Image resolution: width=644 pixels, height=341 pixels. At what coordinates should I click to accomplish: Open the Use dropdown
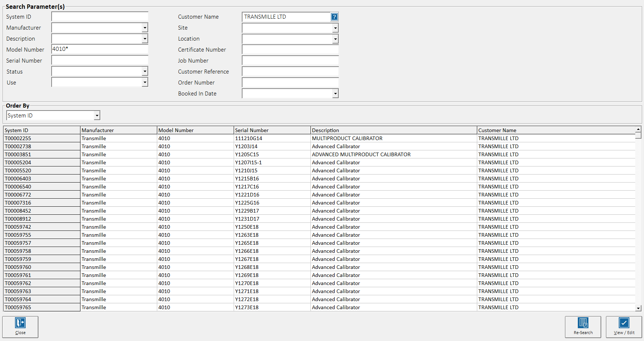pos(145,82)
